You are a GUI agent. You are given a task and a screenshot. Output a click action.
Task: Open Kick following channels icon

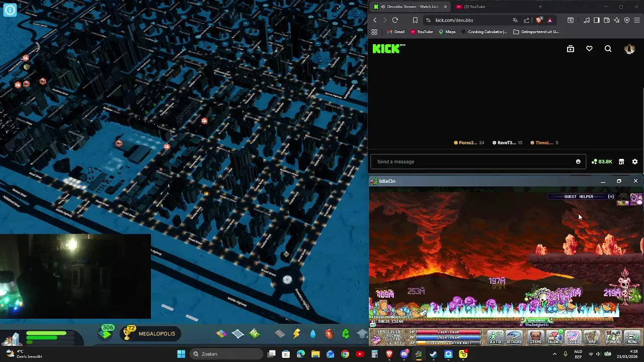pyautogui.click(x=570, y=49)
